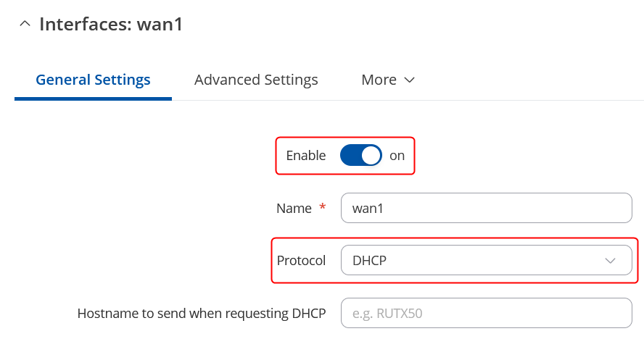
Task: Open the Protocol dropdown
Action: point(486,260)
